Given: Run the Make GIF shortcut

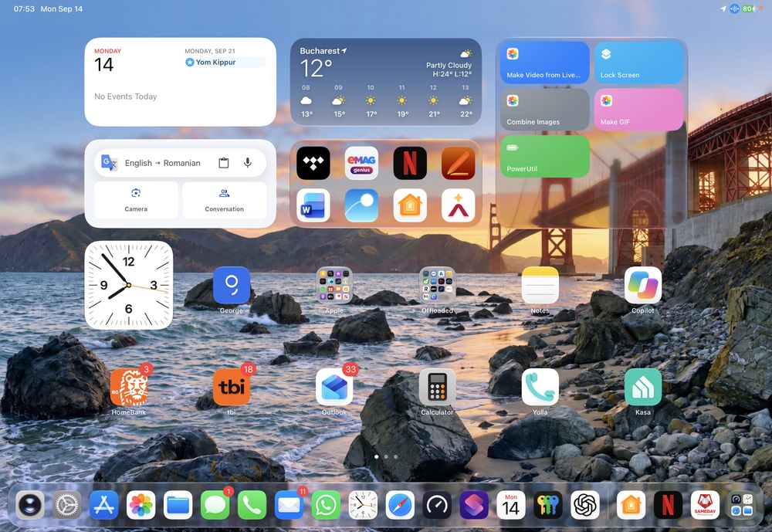Looking at the screenshot, I should tap(638, 110).
